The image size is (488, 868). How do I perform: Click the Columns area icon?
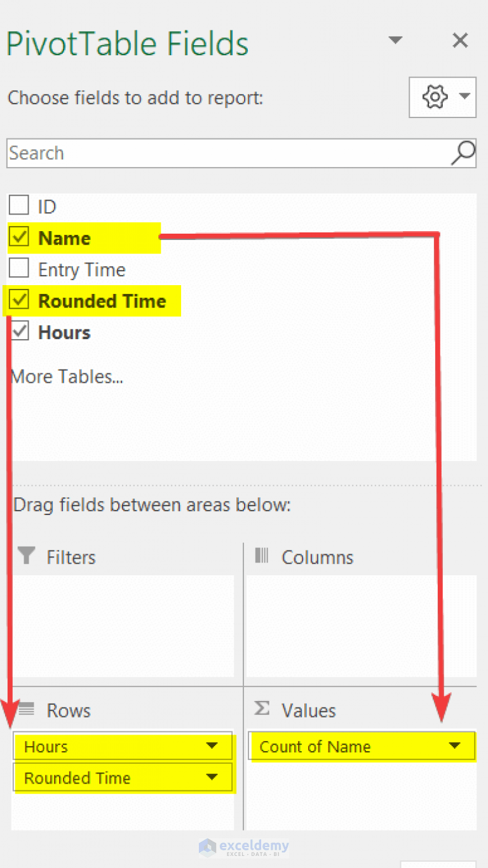point(262,557)
